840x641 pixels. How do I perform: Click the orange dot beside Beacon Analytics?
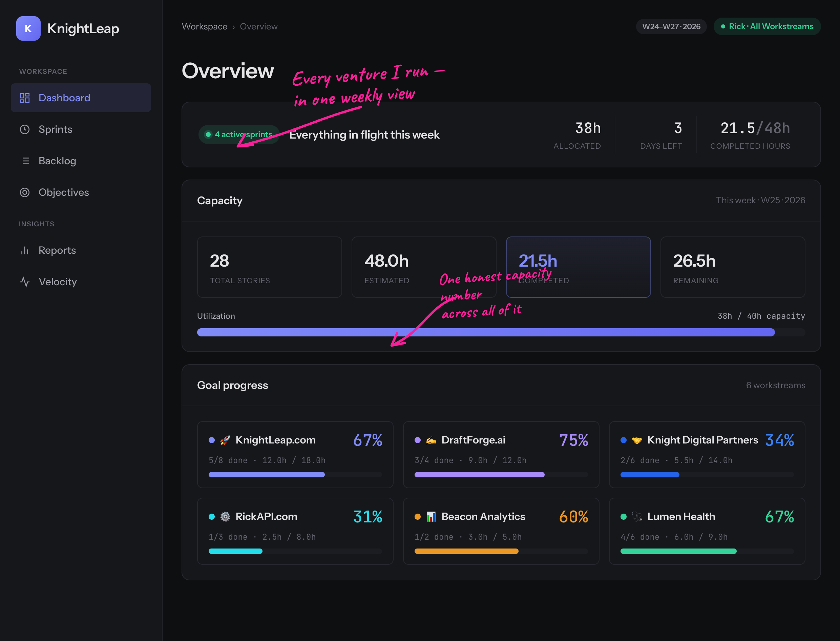pyautogui.click(x=418, y=517)
